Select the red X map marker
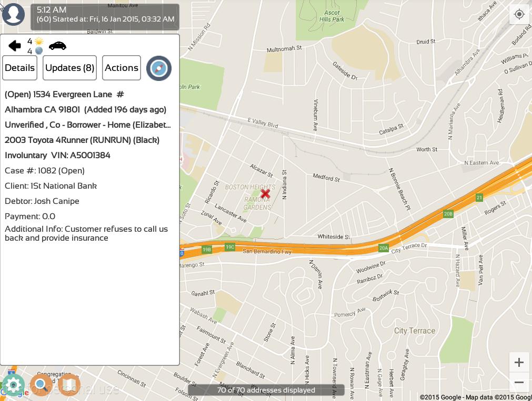This screenshot has width=532, height=401. click(x=265, y=193)
